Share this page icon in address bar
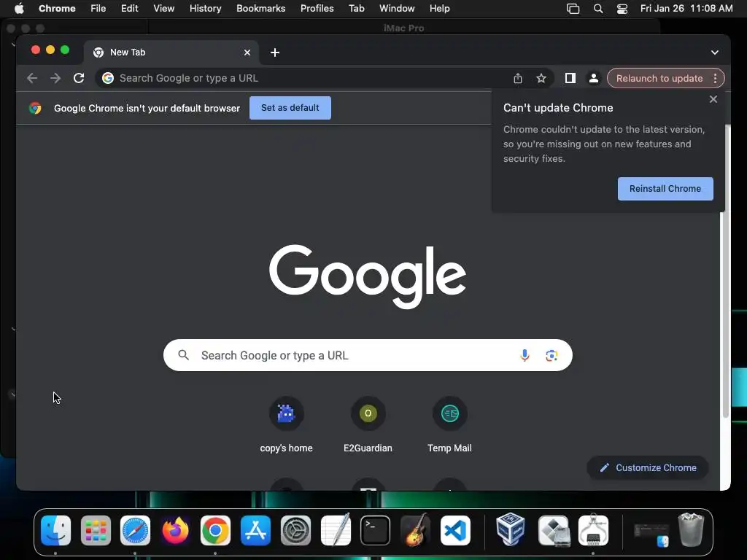 (518, 78)
